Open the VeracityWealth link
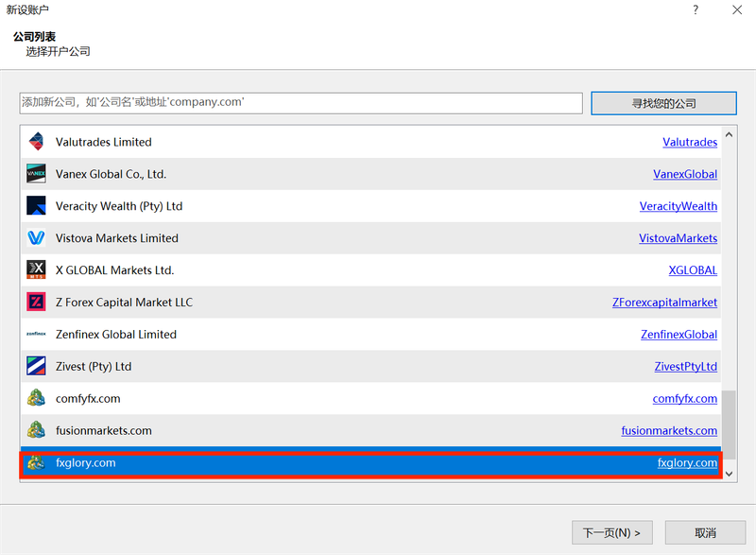756x555 pixels. 678,206
